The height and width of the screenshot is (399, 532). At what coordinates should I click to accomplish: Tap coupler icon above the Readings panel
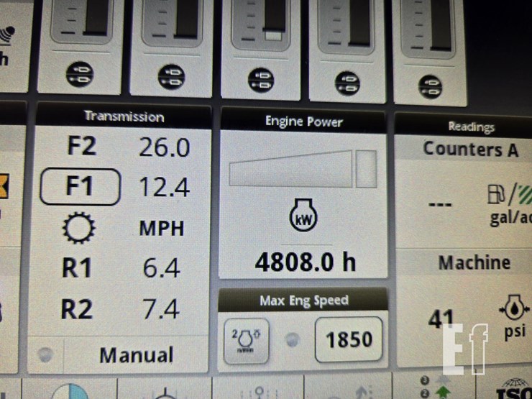430,87
